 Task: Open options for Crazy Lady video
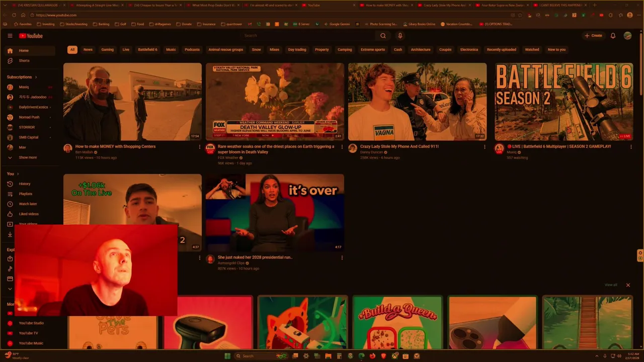tap(485, 147)
